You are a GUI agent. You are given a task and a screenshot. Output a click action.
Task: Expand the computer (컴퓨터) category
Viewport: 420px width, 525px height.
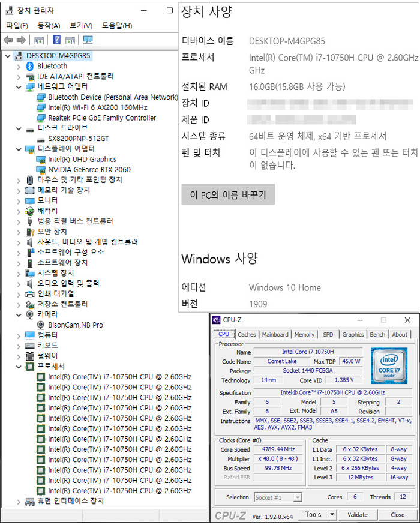point(19,335)
